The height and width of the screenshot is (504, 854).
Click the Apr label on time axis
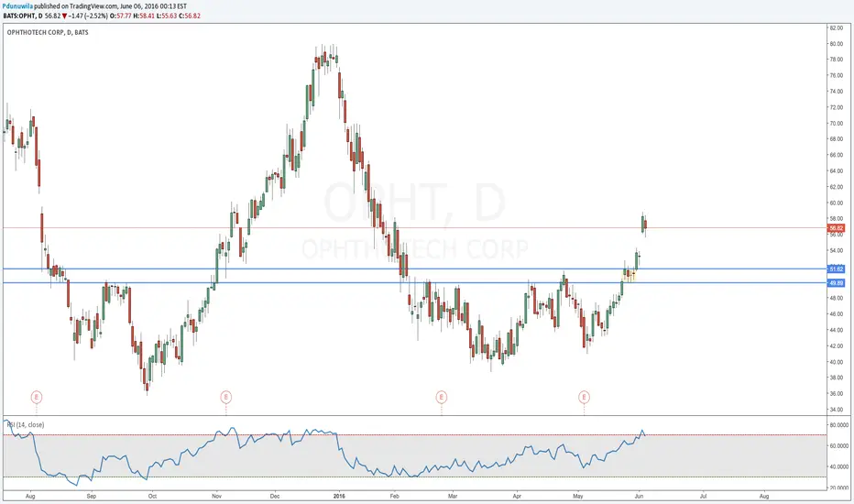tap(517, 497)
